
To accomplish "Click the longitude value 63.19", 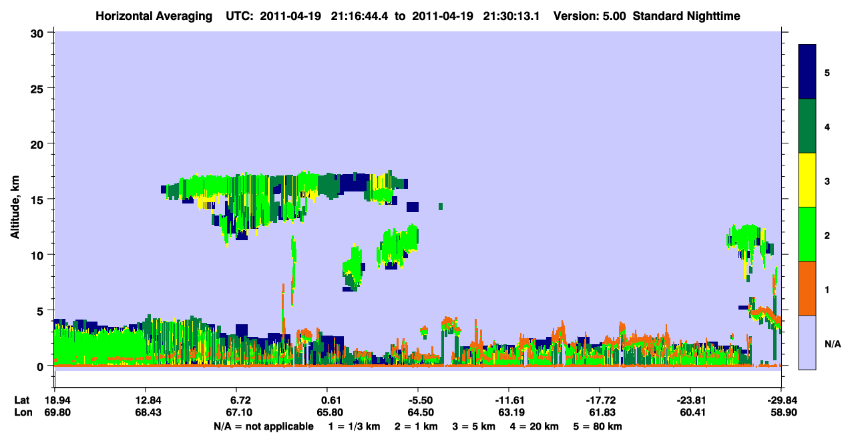I will coord(512,412).
